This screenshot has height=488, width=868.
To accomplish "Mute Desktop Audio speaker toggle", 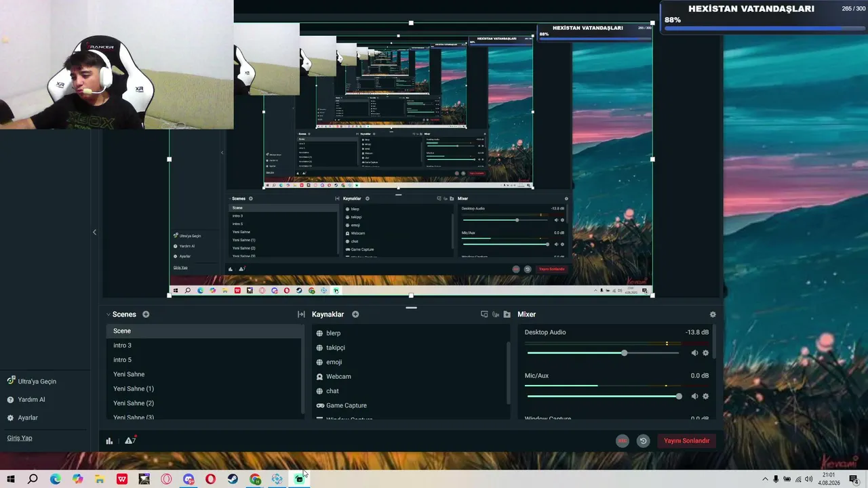I will click(694, 353).
